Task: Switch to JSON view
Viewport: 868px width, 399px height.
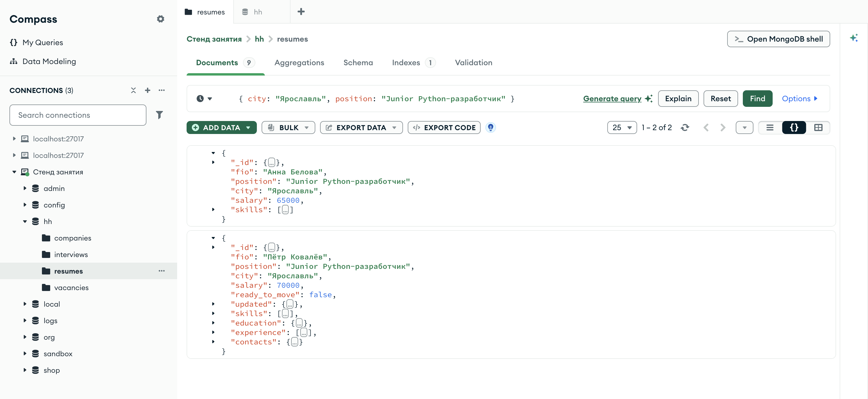Action: pyautogui.click(x=794, y=127)
